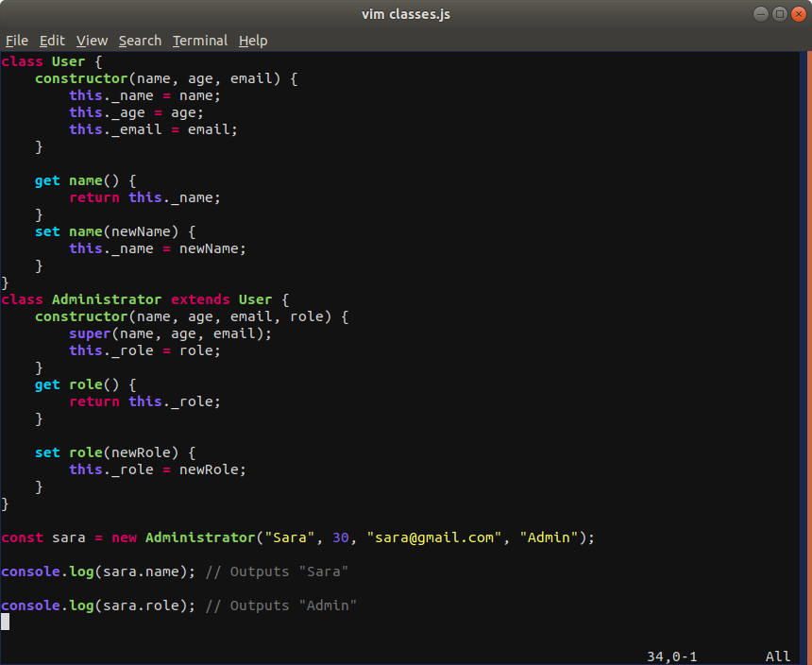Click the minimize window icon

pyautogui.click(x=760, y=13)
